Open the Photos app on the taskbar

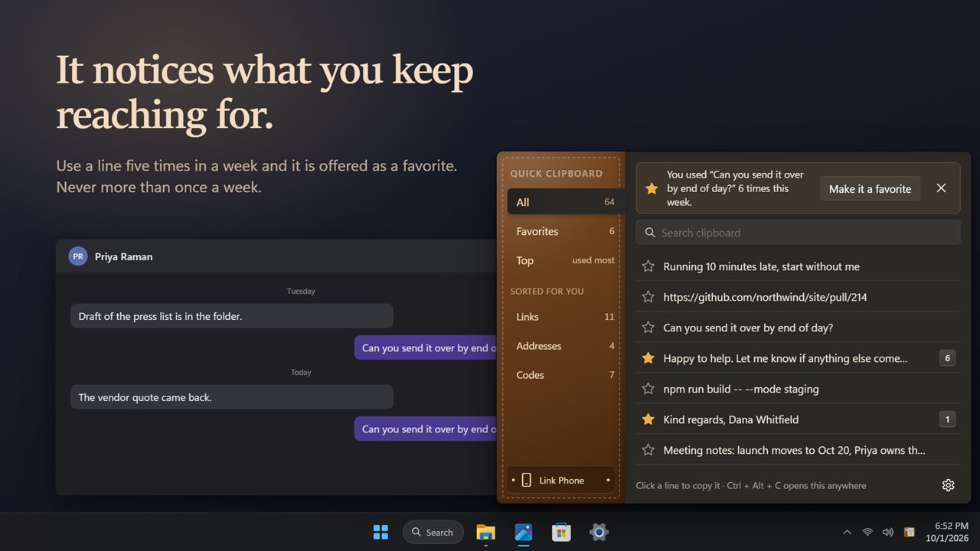pyautogui.click(x=524, y=532)
